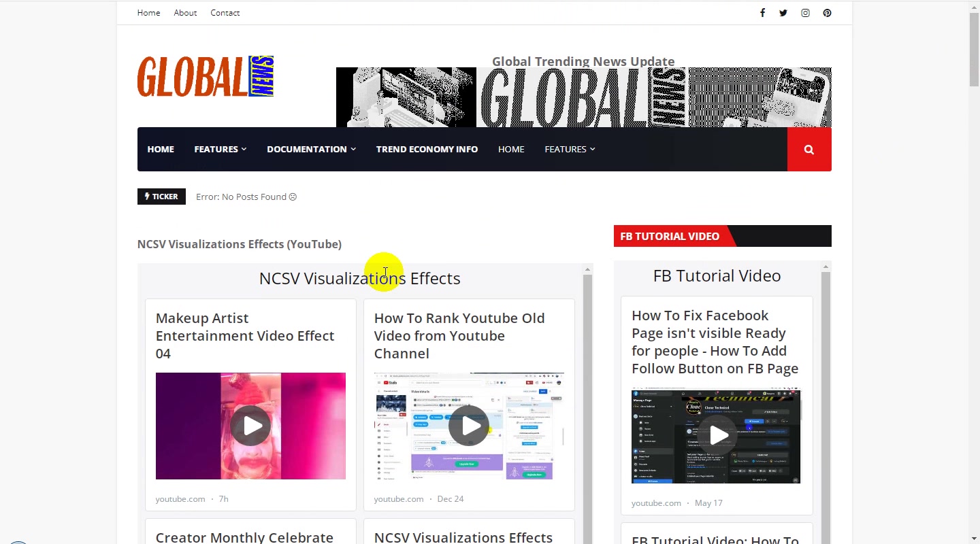980x544 pixels.
Task: Open the Contact link in top bar
Action: tap(225, 13)
